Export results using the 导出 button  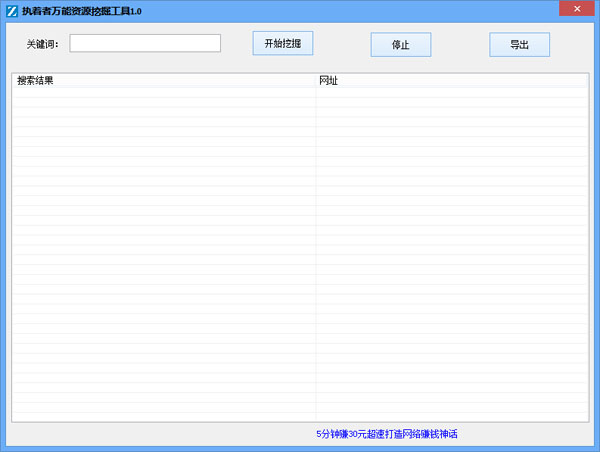pyautogui.click(x=519, y=45)
